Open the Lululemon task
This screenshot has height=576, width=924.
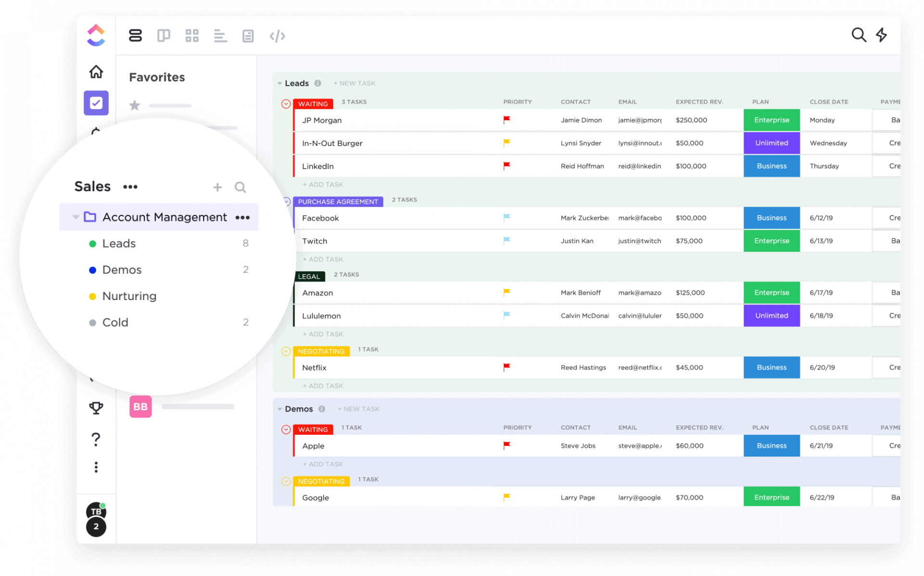321,316
